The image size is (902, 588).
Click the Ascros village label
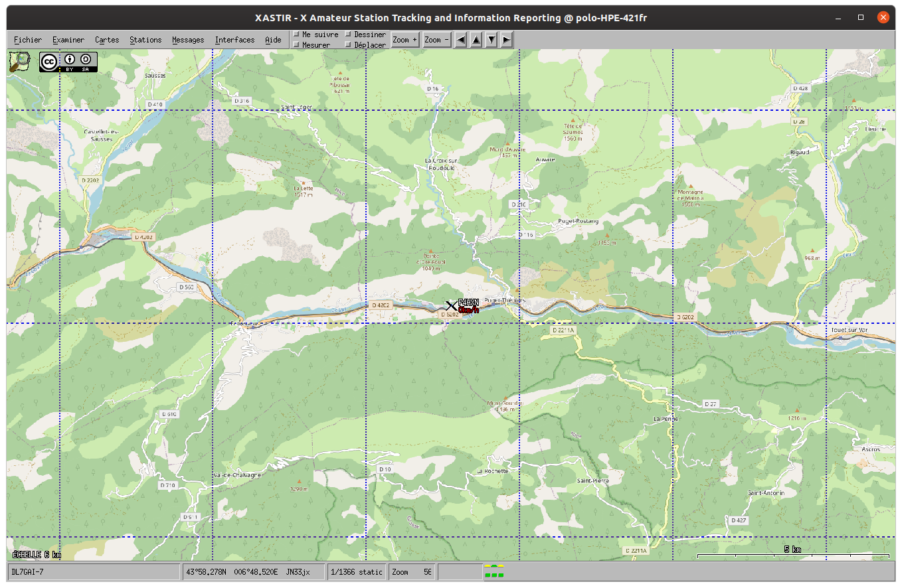point(871,449)
